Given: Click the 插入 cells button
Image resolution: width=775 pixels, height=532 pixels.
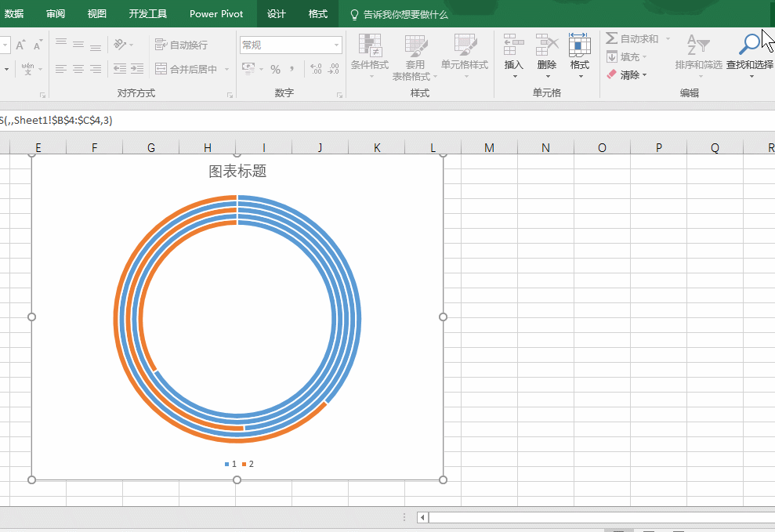Looking at the screenshot, I should click(x=513, y=56).
